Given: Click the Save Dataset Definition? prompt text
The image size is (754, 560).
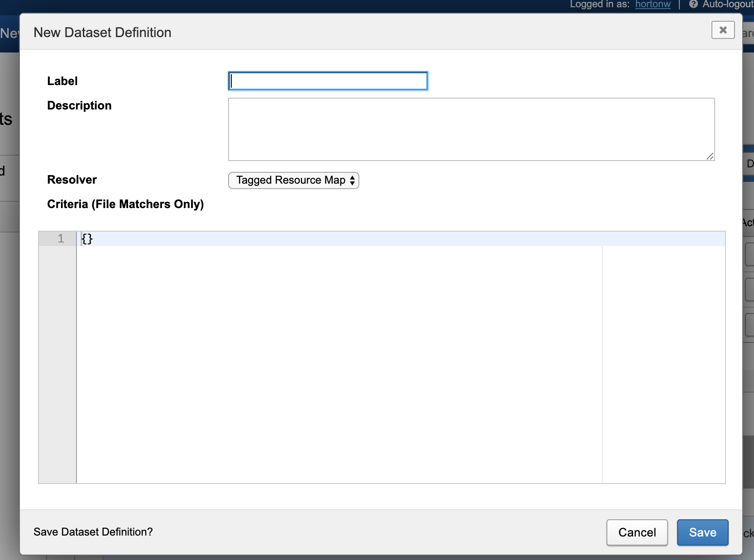Looking at the screenshot, I should coord(93,532).
